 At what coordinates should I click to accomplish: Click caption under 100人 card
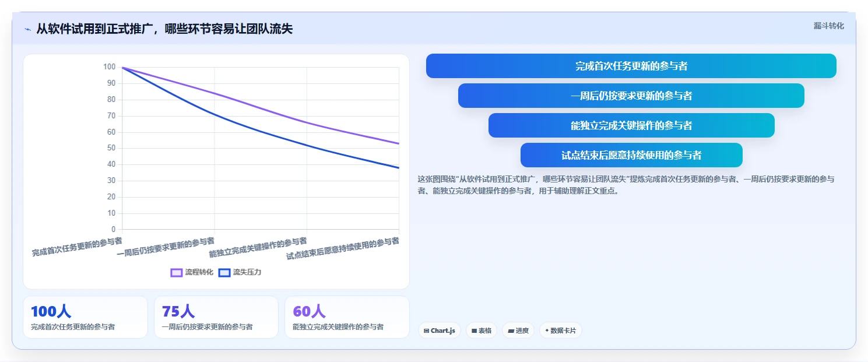click(73, 327)
